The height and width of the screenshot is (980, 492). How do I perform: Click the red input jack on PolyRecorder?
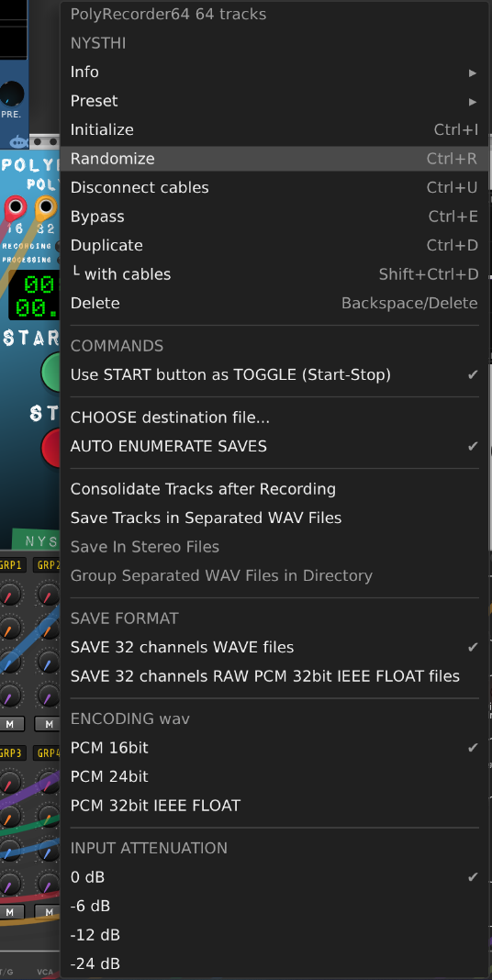pos(15,206)
